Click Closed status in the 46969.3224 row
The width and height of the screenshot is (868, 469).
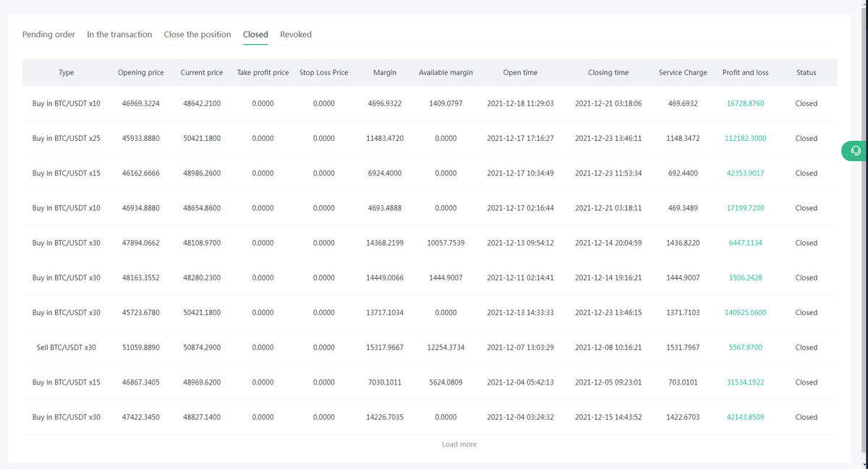pyautogui.click(x=807, y=103)
